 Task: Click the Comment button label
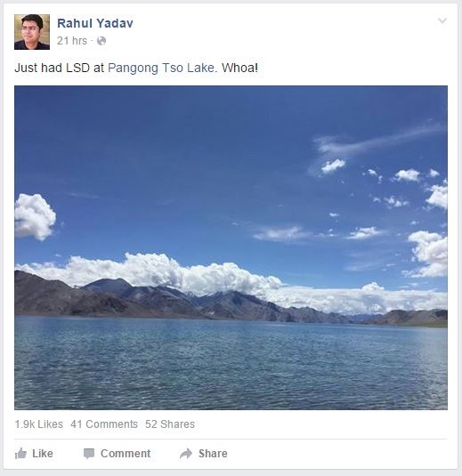[x=126, y=454]
